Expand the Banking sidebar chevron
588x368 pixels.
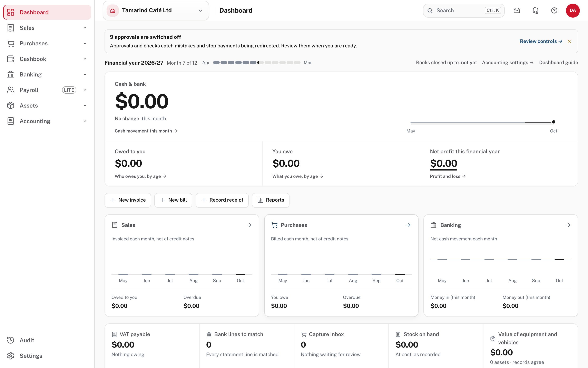click(x=85, y=74)
